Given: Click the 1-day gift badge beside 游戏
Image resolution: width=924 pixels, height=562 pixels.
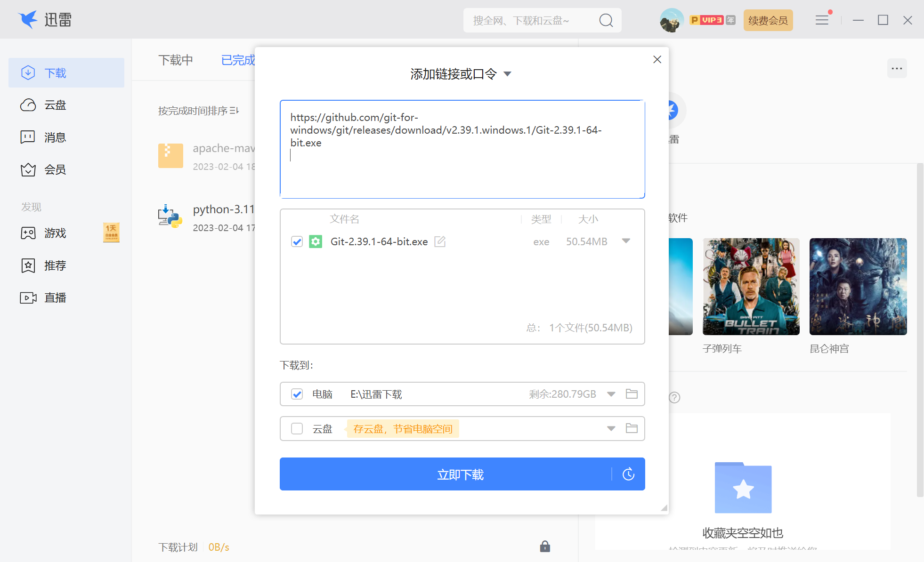Looking at the screenshot, I should point(111,233).
